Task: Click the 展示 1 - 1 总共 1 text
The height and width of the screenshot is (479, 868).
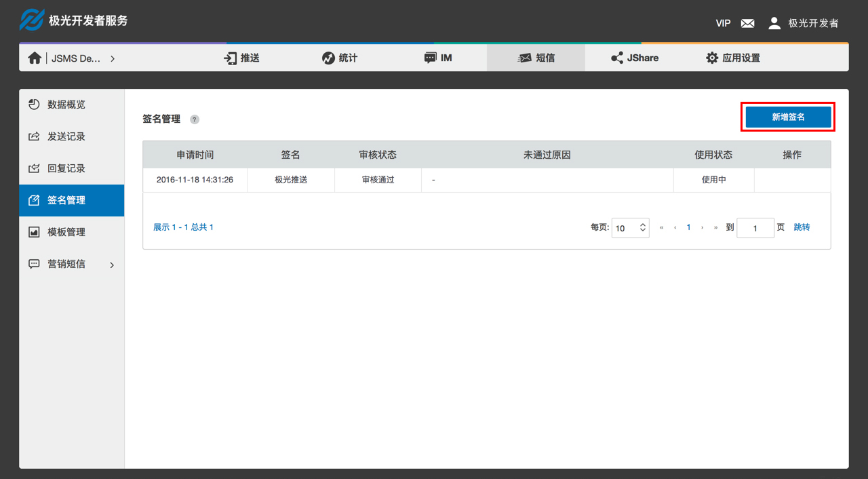Action: 183,227
